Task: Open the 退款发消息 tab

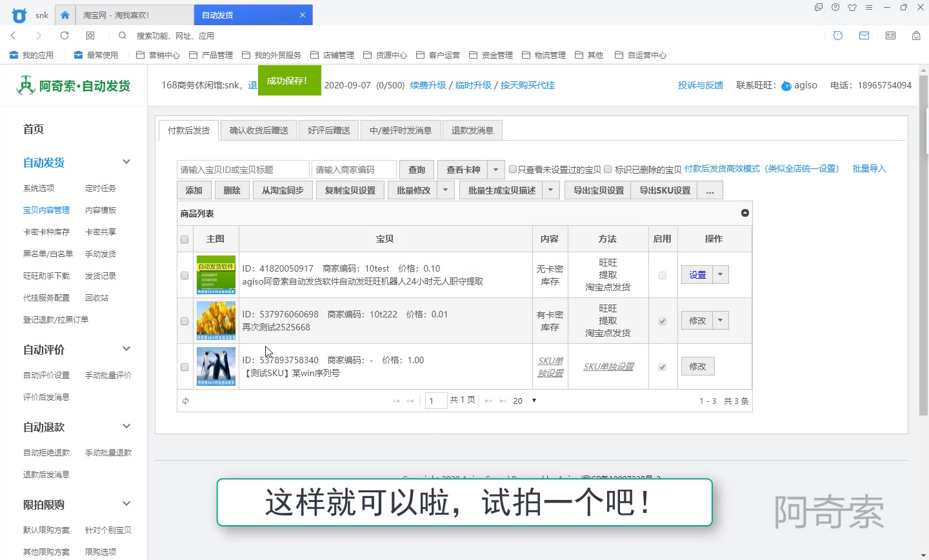Action: (x=472, y=130)
